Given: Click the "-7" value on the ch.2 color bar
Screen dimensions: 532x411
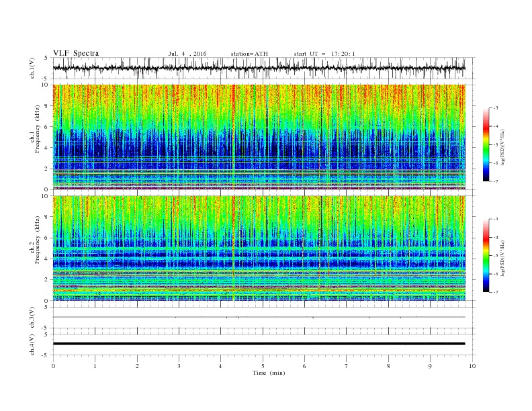Looking at the screenshot, I should [x=495, y=292].
